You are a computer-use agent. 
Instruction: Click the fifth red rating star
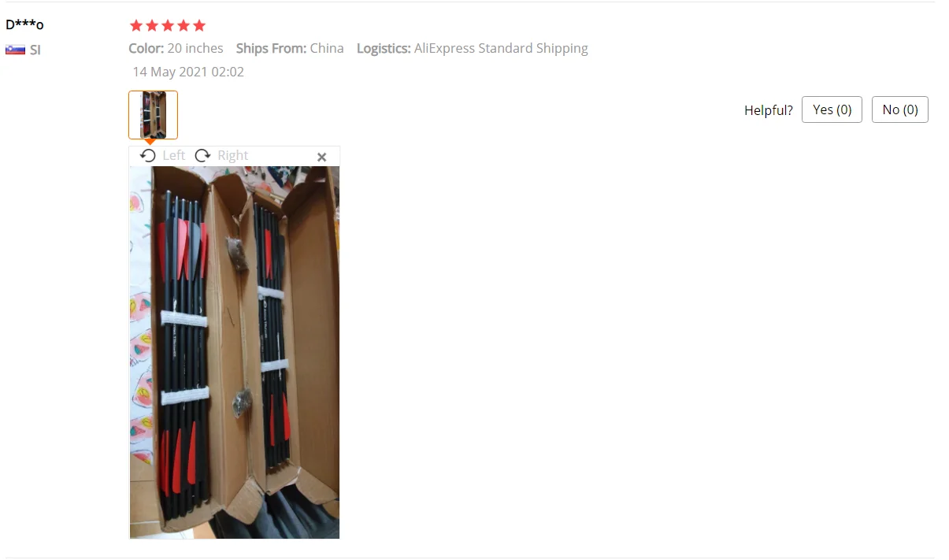click(199, 25)
